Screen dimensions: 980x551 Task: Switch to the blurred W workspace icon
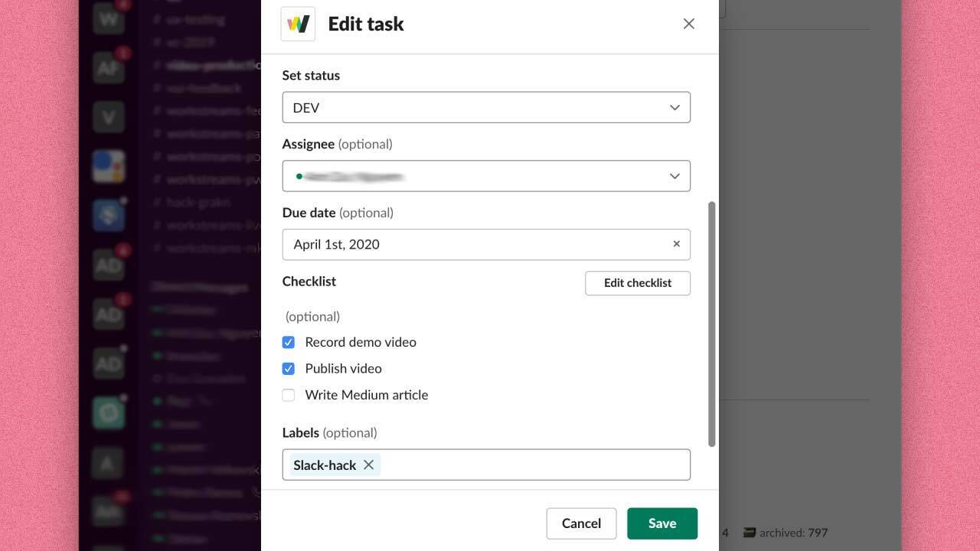108,17
